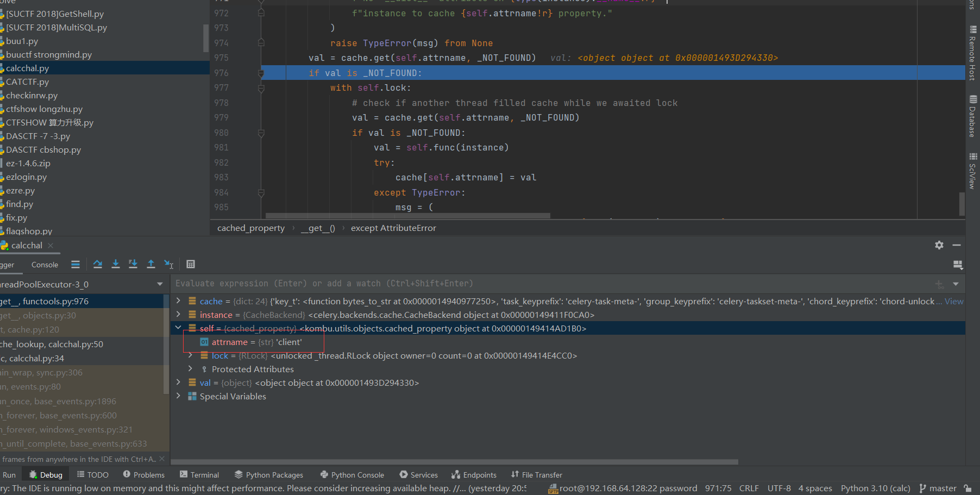The image size is (980, 495).
Task: Click the add watch plus icon
Action: coord(939,284)
